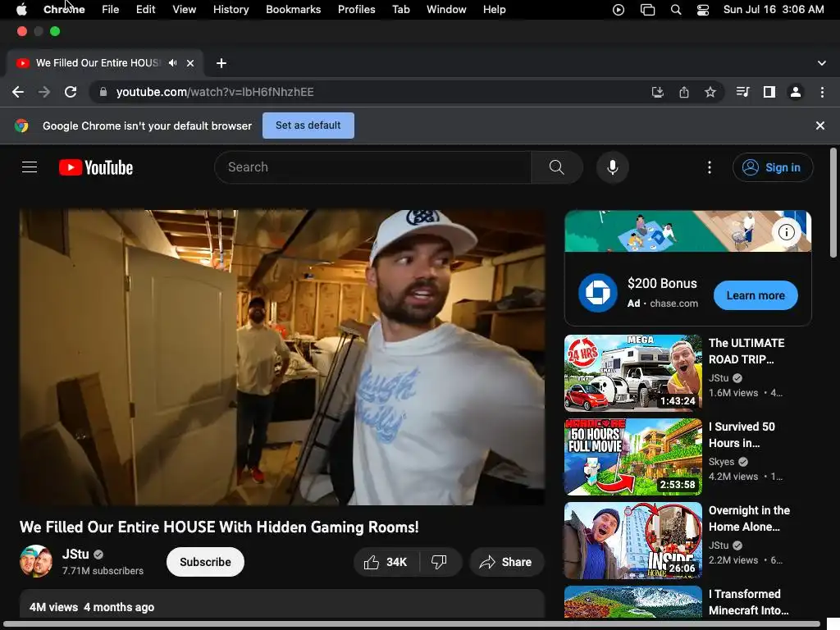This screenshot has width=840, height=630.
Task: Mute tab via speaker icon
Action: point(172,63)
